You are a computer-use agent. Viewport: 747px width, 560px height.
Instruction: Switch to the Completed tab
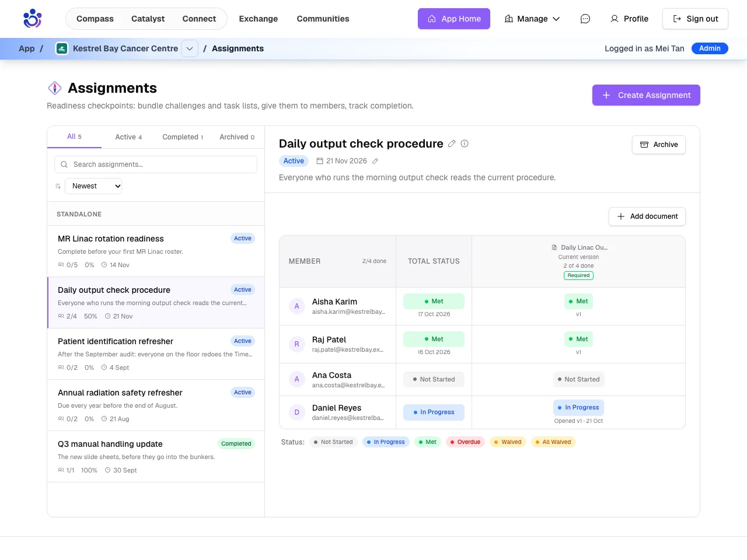[183, 137]
